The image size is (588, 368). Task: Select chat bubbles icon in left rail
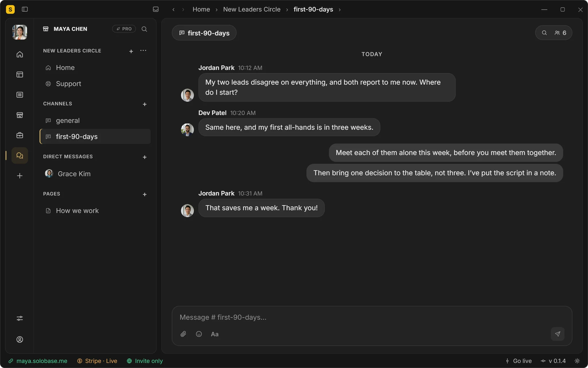(x=20, y=156)
